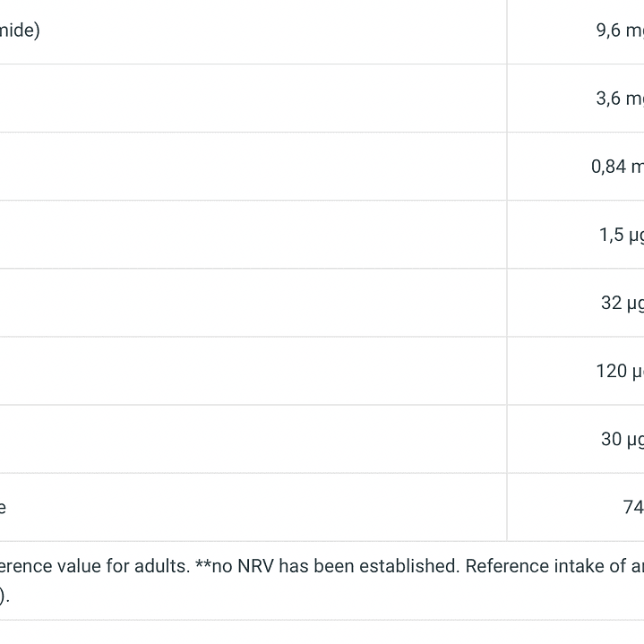Viewport: 644px width, 644px height.
Task: Select the 120 µg value cell
Action: tap(620, 371)
